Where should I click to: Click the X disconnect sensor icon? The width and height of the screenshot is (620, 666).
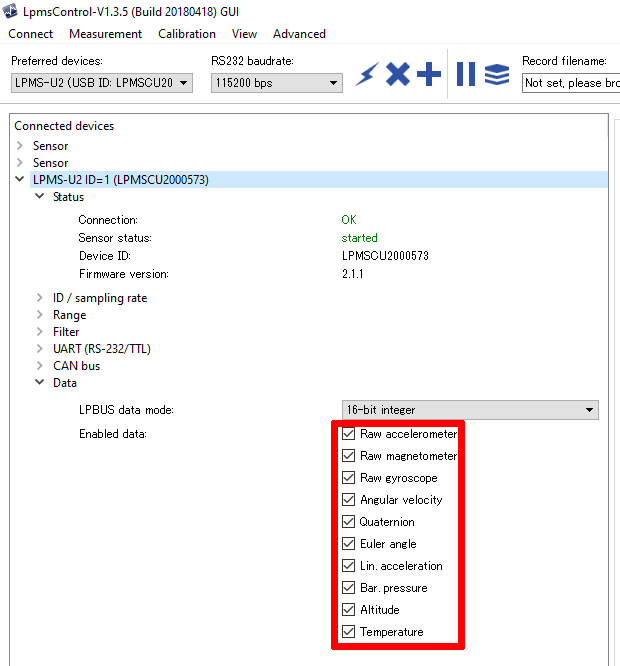[398, 74]
